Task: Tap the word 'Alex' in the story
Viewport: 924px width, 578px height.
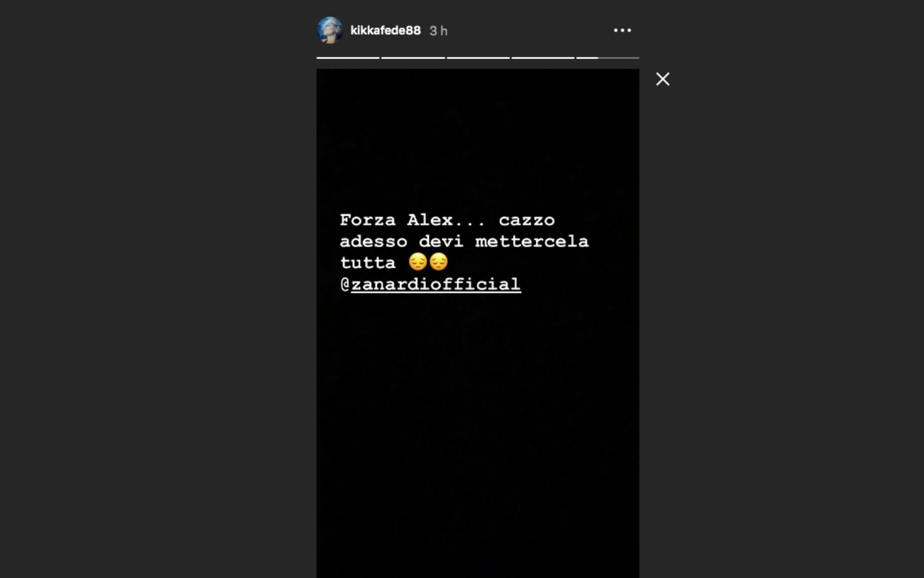Action: 430,220
